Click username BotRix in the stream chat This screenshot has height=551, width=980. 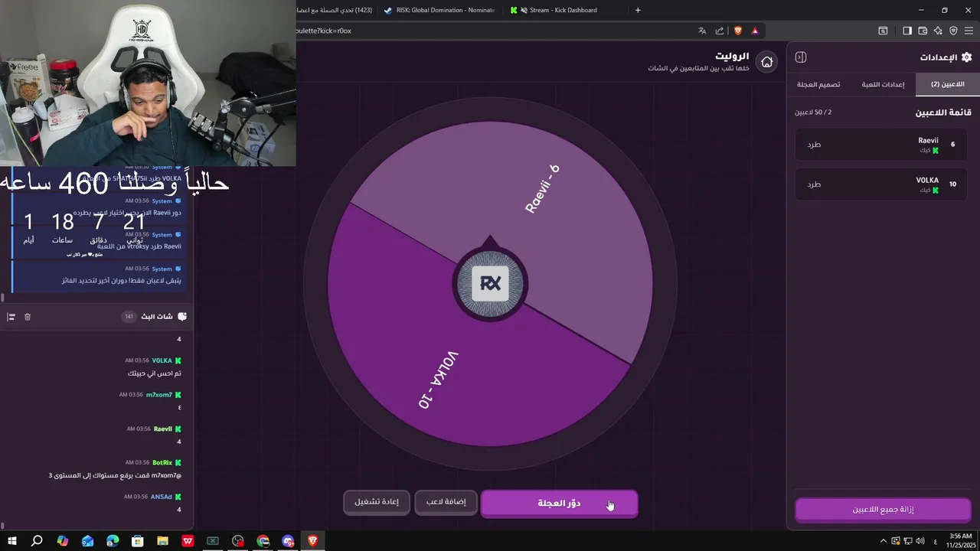(162, 463)
